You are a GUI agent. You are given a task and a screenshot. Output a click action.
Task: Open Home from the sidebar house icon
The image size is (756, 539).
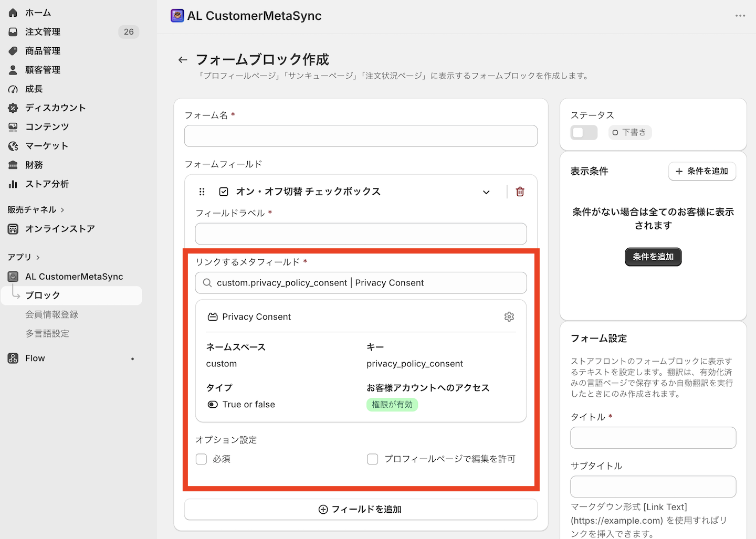[13, 13]
